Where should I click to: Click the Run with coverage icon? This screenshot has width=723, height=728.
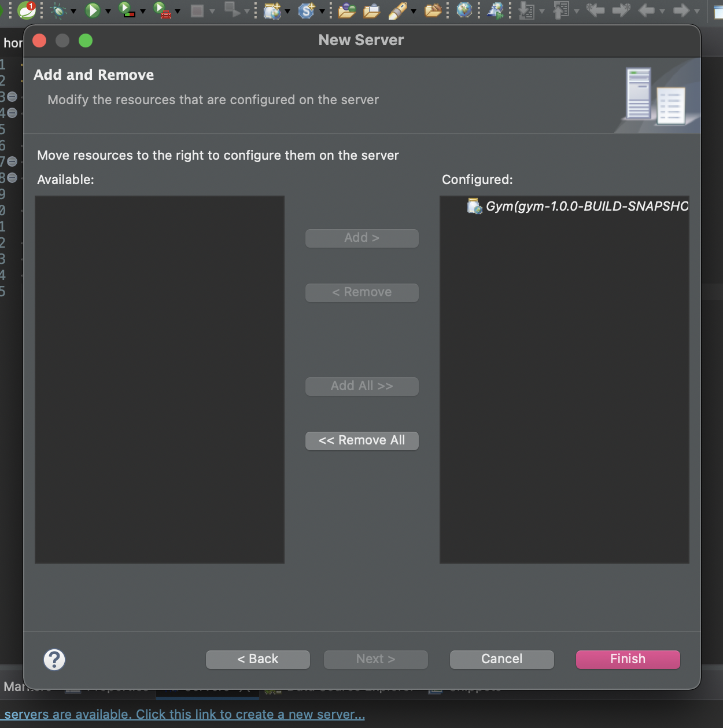(127, 10)
